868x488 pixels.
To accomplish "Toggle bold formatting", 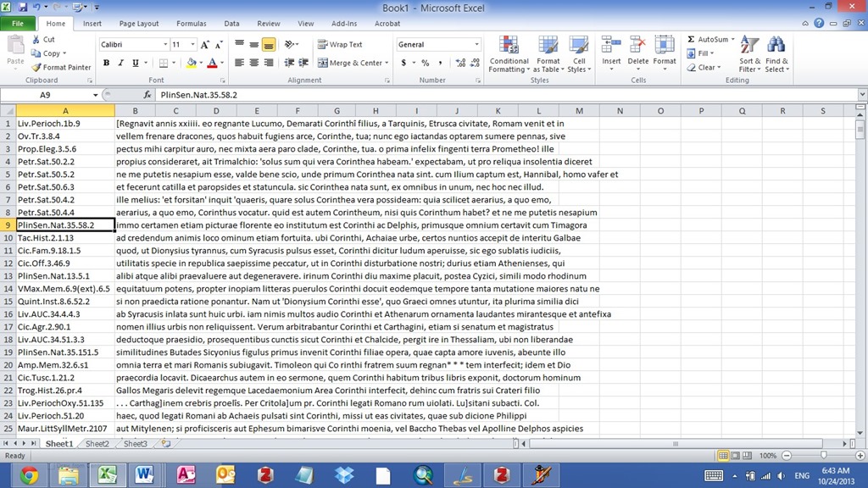I will (107, 63).
